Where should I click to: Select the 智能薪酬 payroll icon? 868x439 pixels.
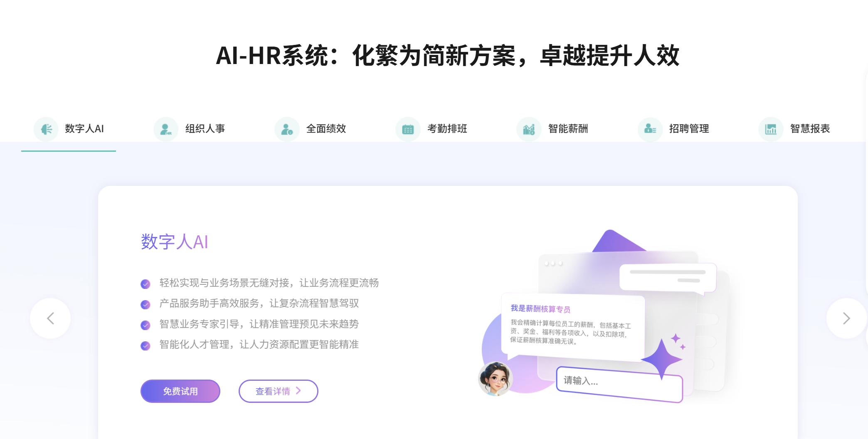coord(529,129)
